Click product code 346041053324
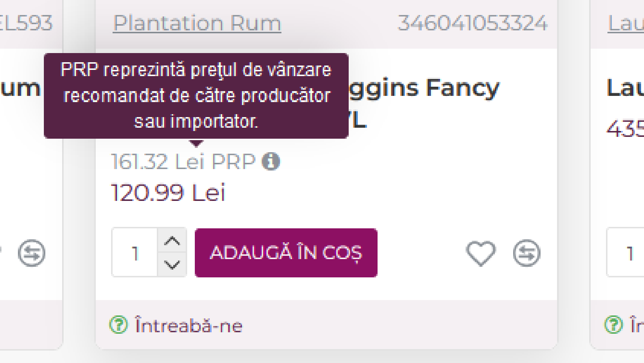644x363 pixels. (473, 23)
